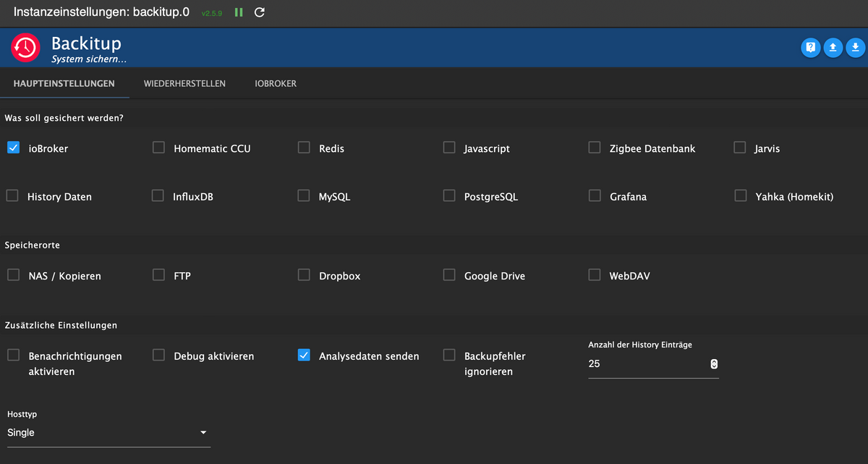Image resolution: width=868 pixels, height=464 pixels.
Task: Switch to Haupteinstellungen tab
Action: tap(64, 83)
